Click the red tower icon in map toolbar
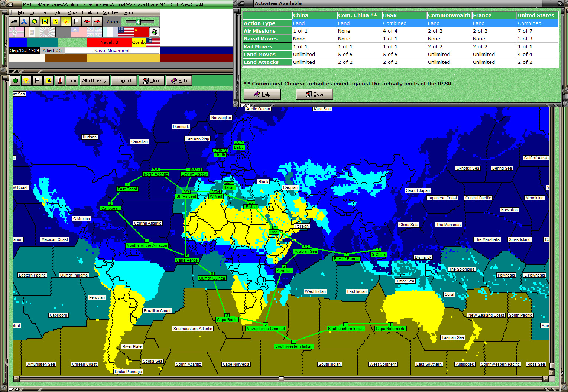Viewport: 568px width, 392px height. [x=60, y=81]
